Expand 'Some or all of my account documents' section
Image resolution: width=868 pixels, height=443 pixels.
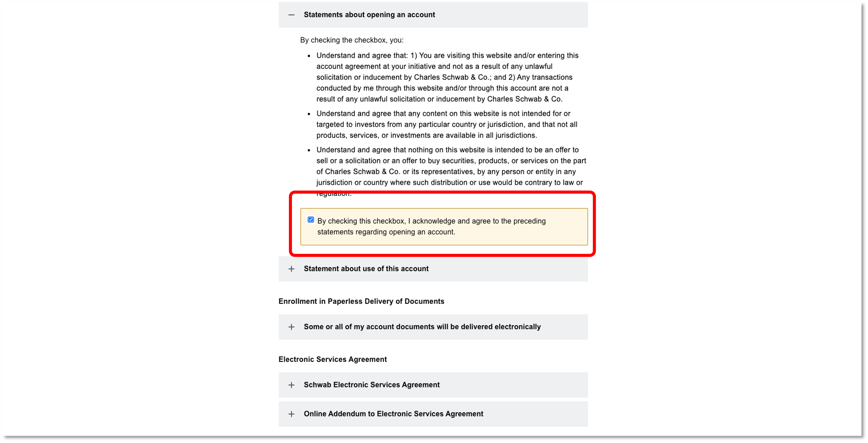tap(422, 327)
